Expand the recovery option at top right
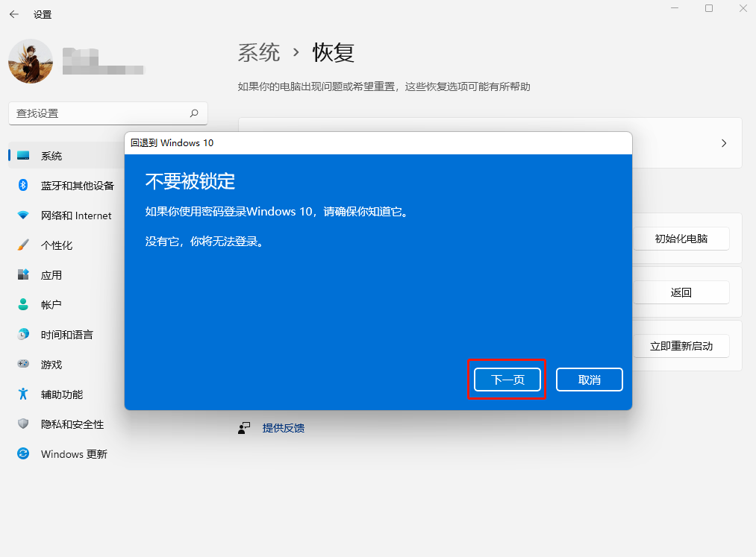 pyautogui.click(x=723, y=143)
